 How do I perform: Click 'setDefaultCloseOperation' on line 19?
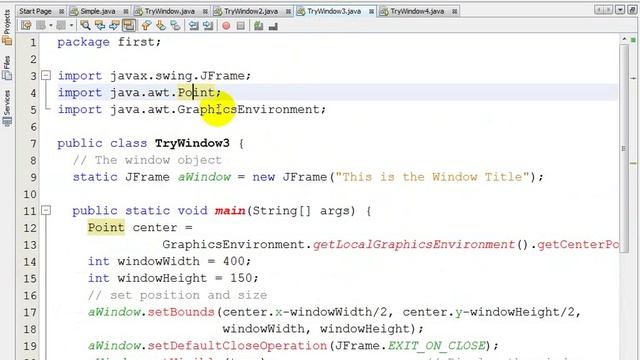pos(237,346)
